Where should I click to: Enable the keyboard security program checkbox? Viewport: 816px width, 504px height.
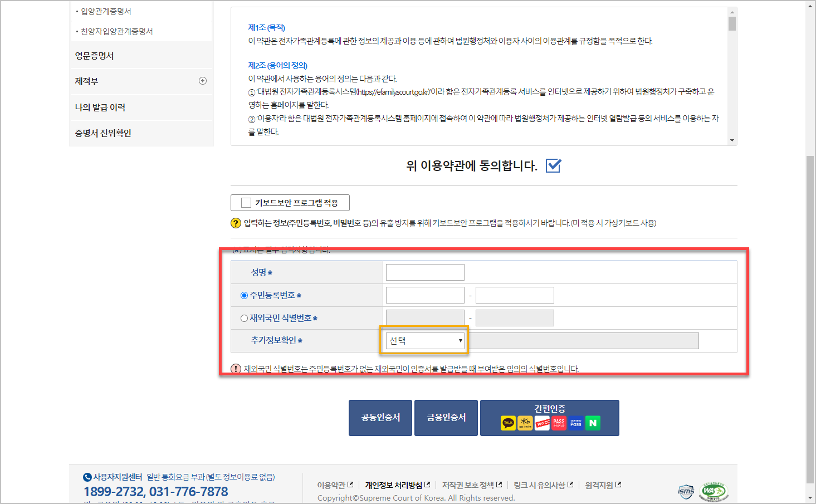[x=246, y=202]
